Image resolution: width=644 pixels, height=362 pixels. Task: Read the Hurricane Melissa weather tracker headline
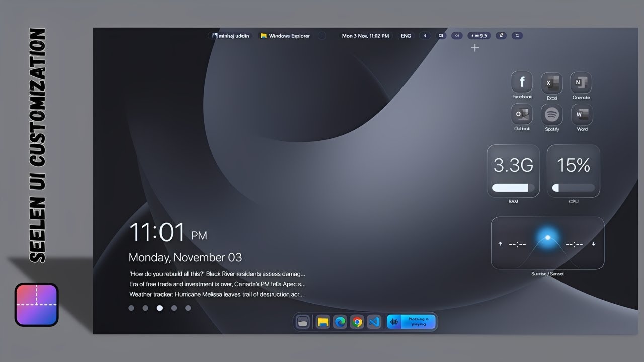click(216, 294)
